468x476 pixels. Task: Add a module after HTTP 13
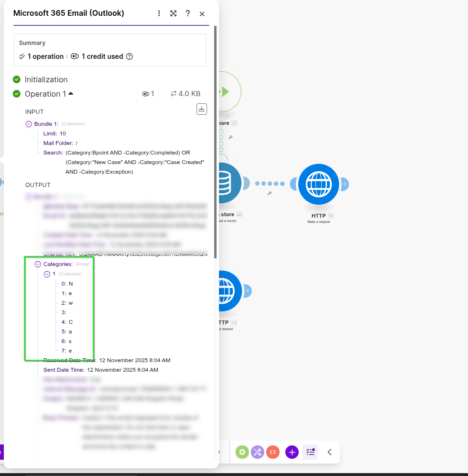pyautogui.click(x=248, y=291)
